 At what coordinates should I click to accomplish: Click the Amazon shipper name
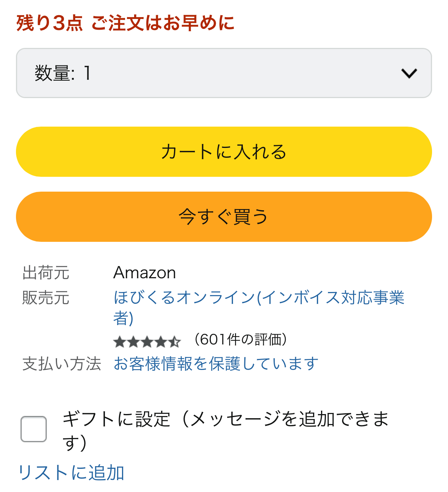pos(144,273)
